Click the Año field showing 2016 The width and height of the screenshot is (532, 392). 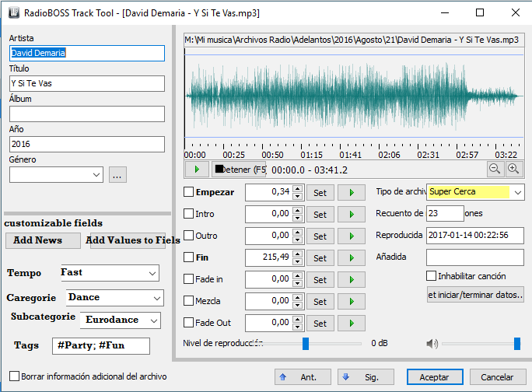87,144
